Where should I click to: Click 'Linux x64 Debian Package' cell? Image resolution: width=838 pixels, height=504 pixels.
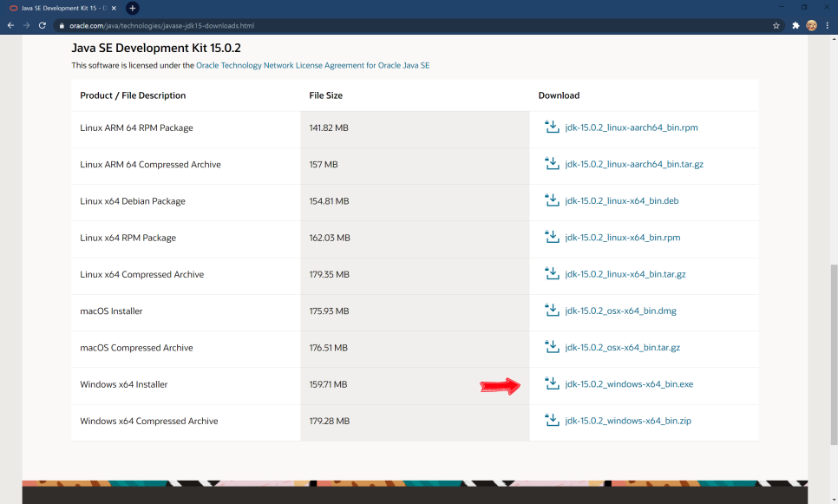pos(133,201)
